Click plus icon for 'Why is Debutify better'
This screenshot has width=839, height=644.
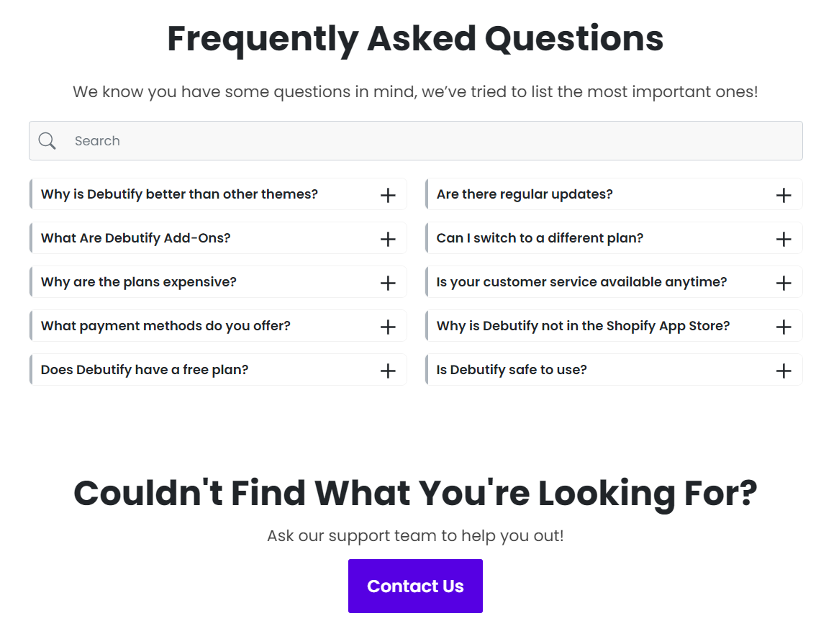pyautogui.click(x=388, y=195)
